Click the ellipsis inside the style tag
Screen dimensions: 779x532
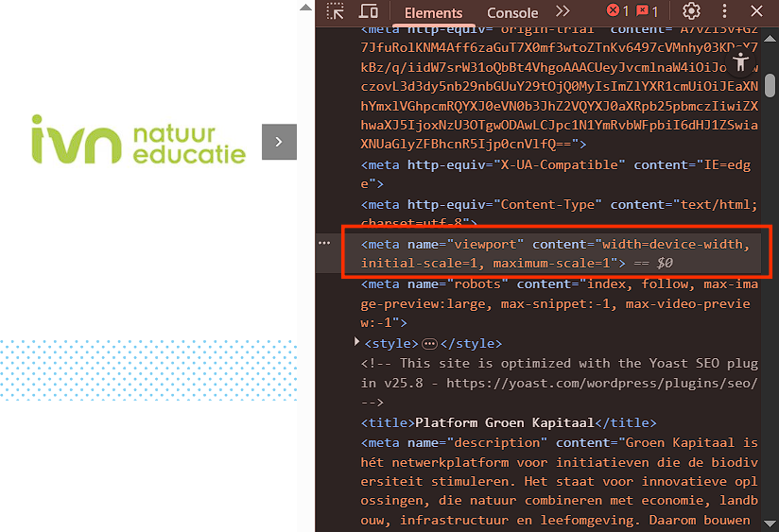pos(429,344)
